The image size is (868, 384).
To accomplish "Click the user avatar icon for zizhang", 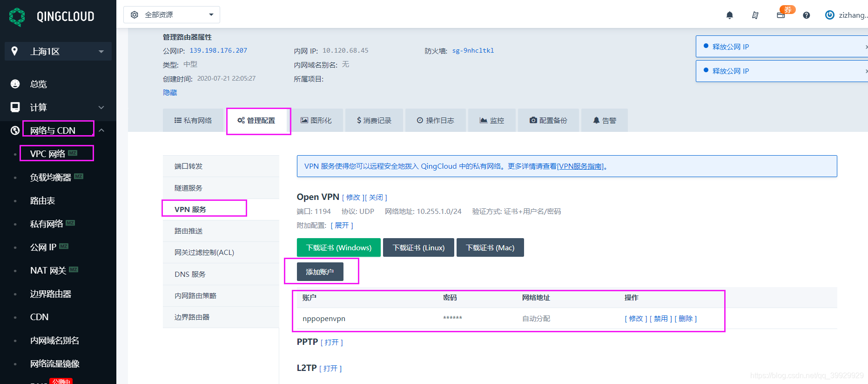I will tap(829, 15).
